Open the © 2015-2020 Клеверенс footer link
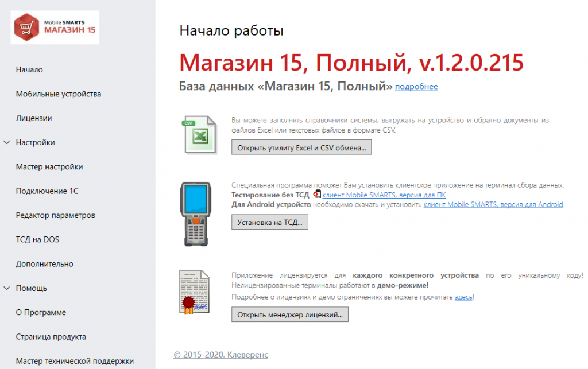Viewport: 588px width, 369px height. 221,355
